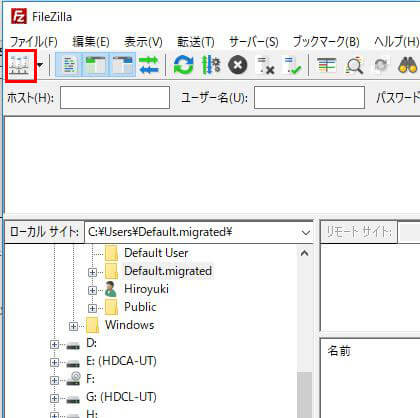Expand the Windows folder tree node

73,326
